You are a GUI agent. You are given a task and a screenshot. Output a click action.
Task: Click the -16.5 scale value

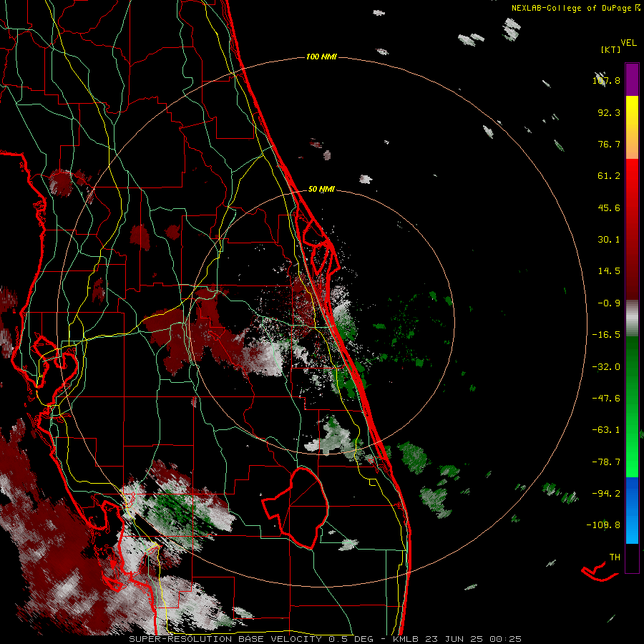[x=606, y=335]
